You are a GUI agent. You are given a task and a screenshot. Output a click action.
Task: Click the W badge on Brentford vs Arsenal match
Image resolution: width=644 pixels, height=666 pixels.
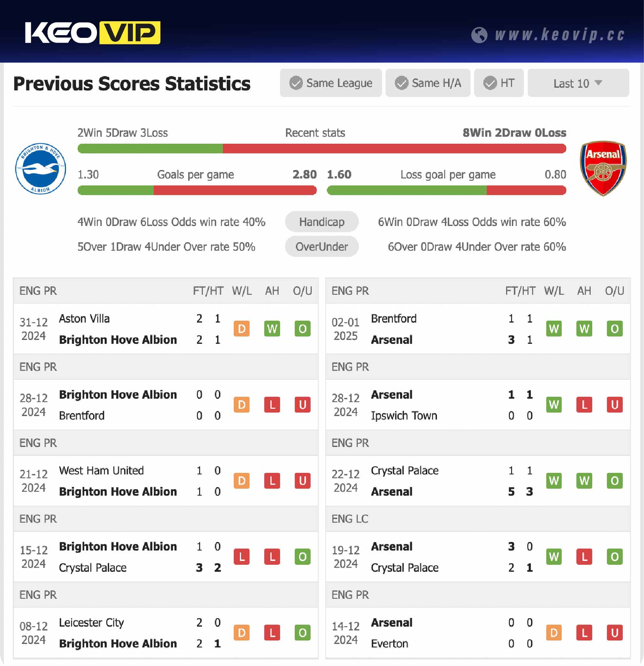point(554,329)
